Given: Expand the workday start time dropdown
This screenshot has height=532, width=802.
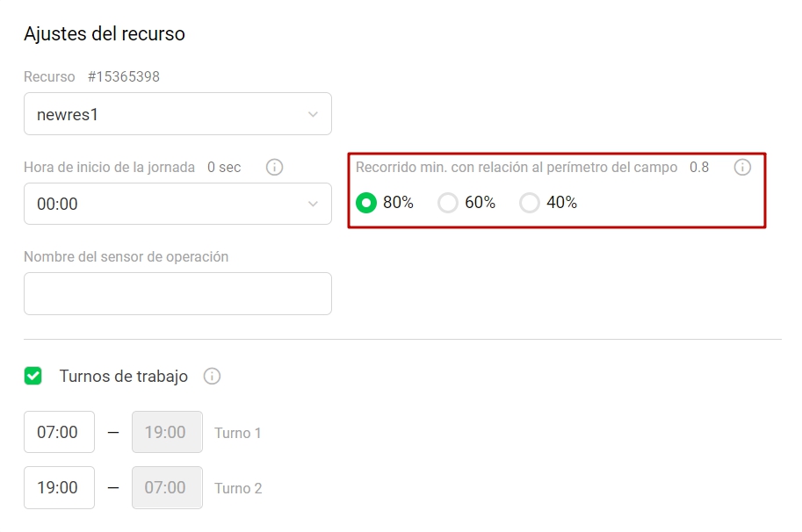Looking at the screenshot, I should pos(177,204).
